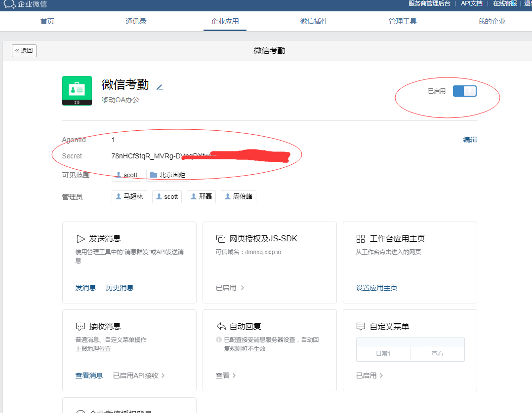The height and width of the screenshot is (413, 532).
Task: Expand 已启用 under 自定义菜单
Action: pyautogui.click(x=369, y=375)
